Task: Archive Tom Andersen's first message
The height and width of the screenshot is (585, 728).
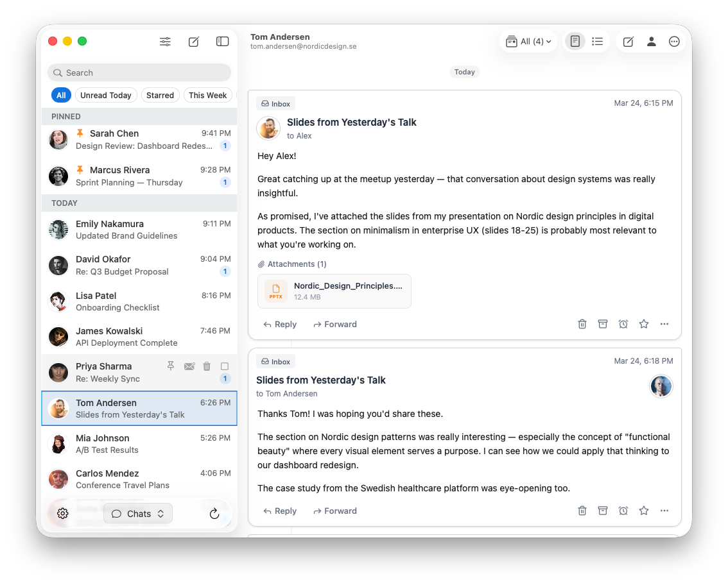Action: point(602,324)
